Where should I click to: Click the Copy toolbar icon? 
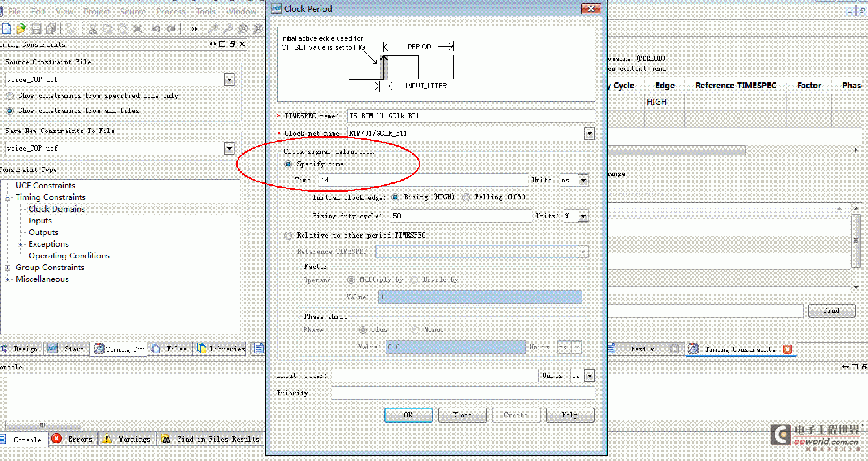coord(108,29)
